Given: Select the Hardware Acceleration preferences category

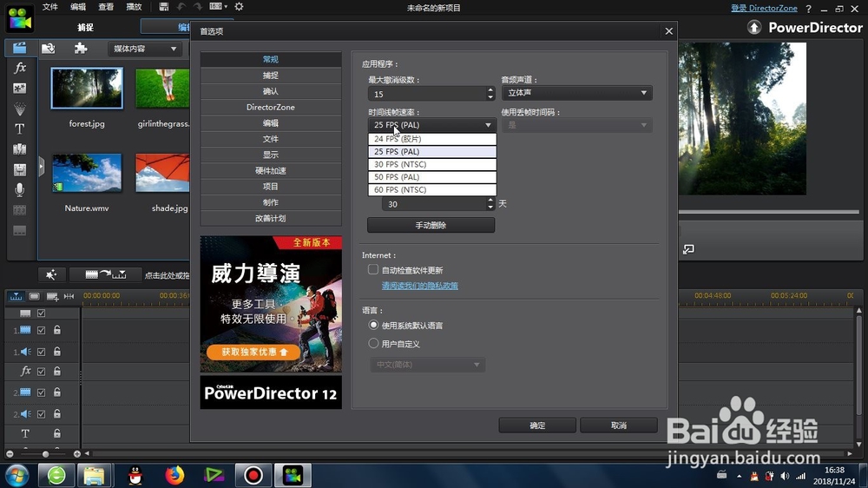Looking at the screenshot, I should coord(271,170).
